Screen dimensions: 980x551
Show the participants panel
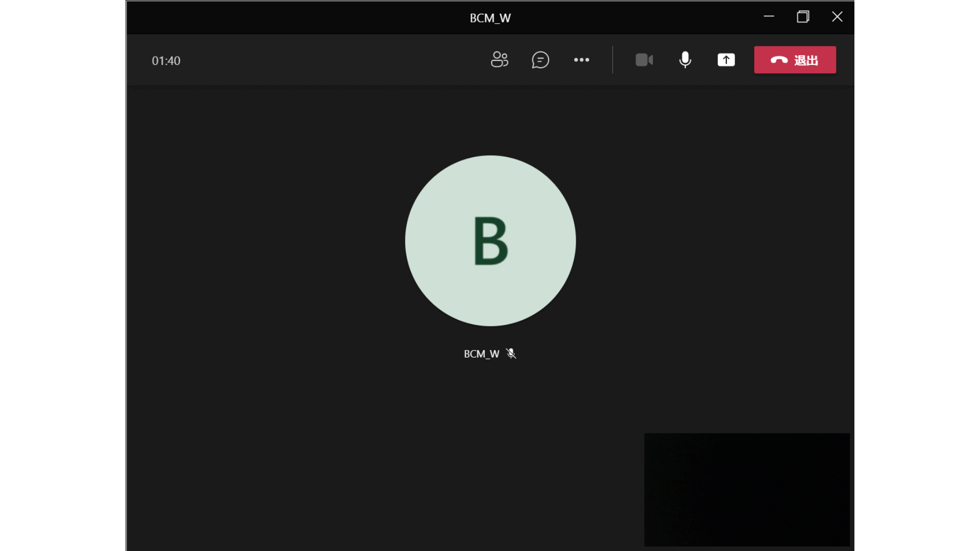(x=499, y=60)
